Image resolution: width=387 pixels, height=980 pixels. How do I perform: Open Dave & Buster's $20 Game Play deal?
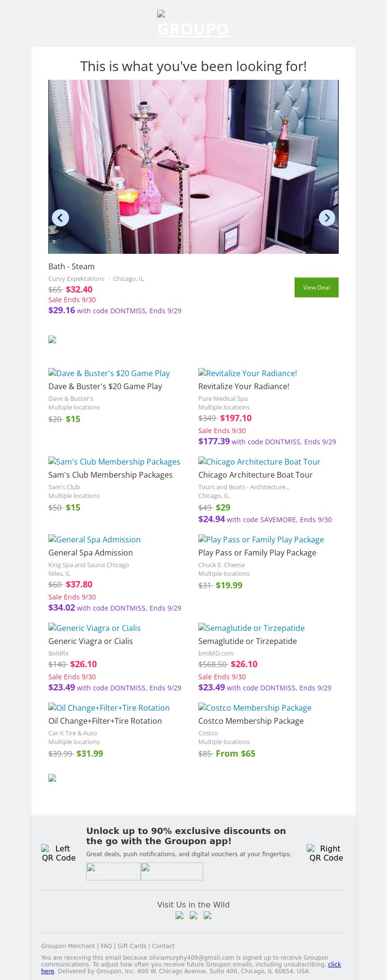point(109,373)
